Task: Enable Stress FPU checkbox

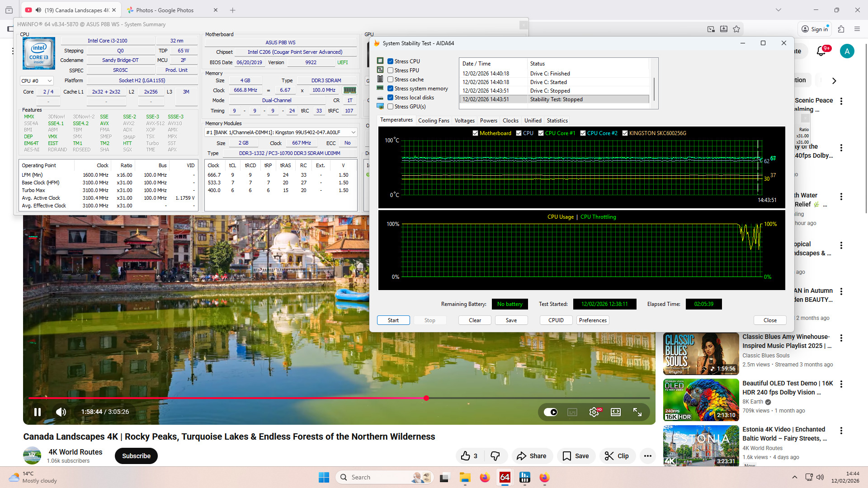Action: [390, 70]
